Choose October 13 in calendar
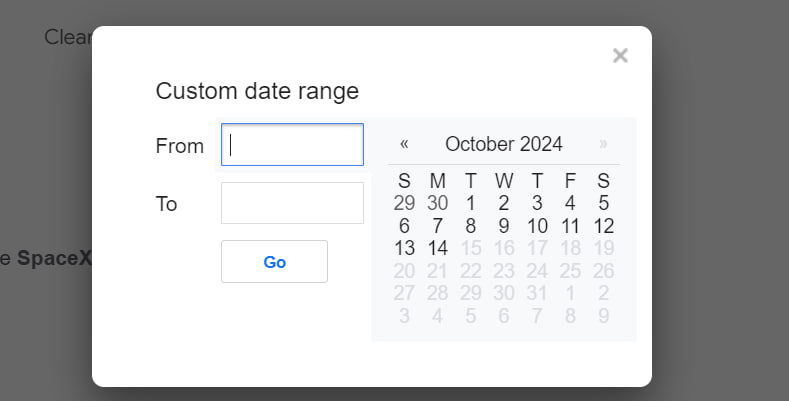Image resolution: width=789 pixels, height=401 pixels. (x=404, y=248)
